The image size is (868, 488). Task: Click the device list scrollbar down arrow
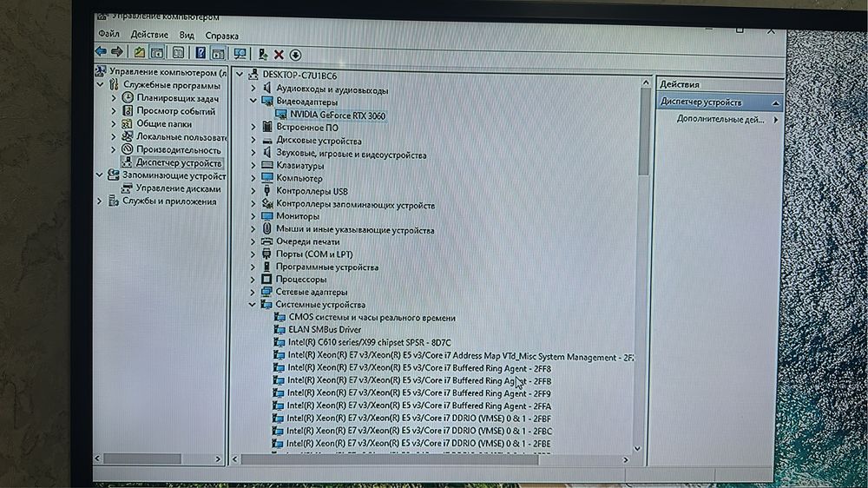coord(637,449)
